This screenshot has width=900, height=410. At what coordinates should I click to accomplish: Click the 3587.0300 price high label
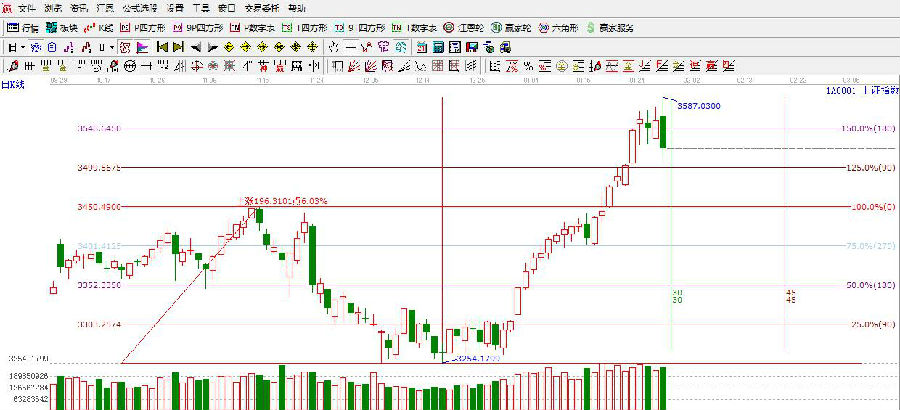pos(698,105)
